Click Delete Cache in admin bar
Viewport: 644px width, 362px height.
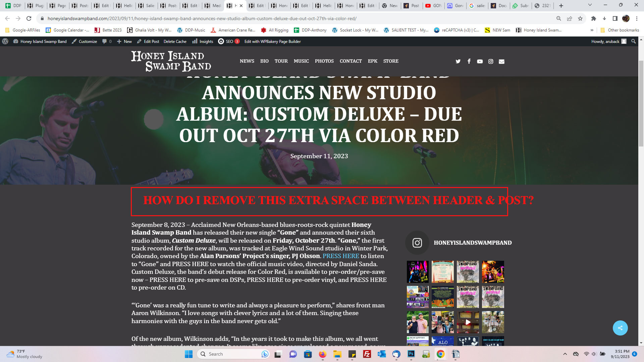tap(175, 41)
